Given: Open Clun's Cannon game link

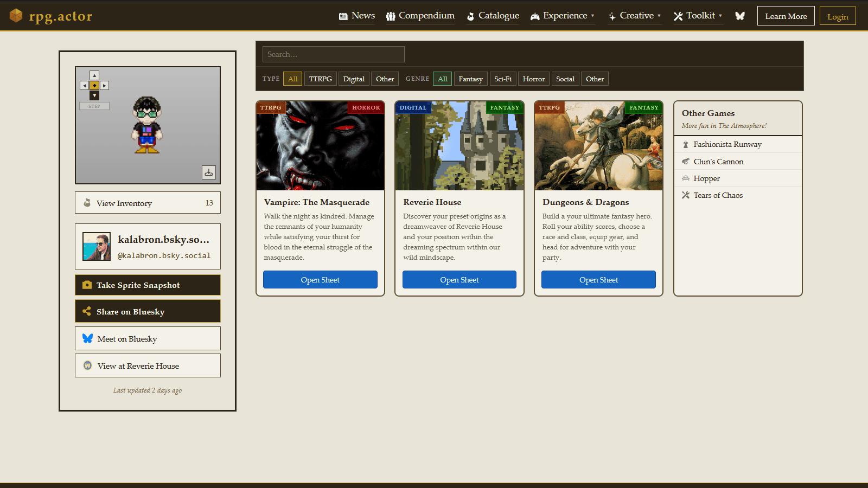Looking at the screenshot, I should (738, 162).
